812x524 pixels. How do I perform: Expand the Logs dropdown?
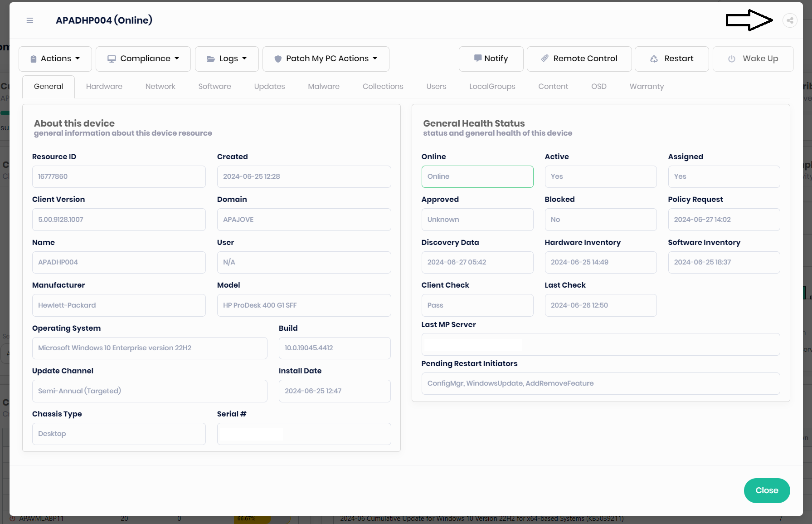(227, 59)
